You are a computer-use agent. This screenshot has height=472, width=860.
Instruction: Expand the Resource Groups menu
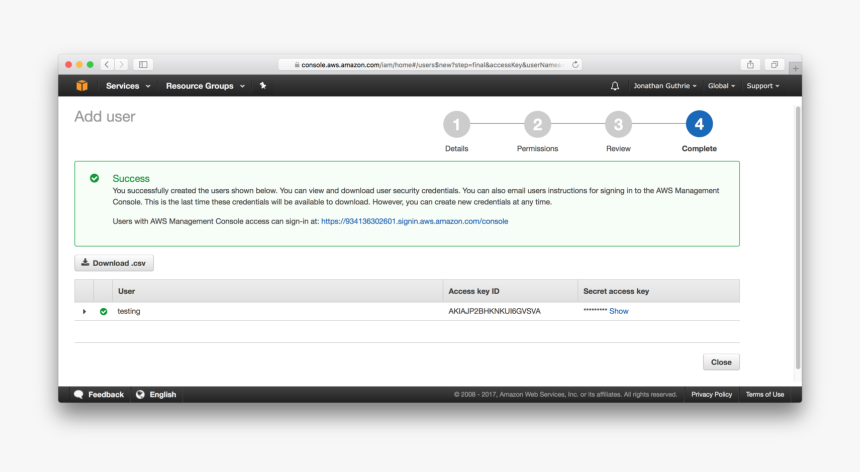coord(205,86)
